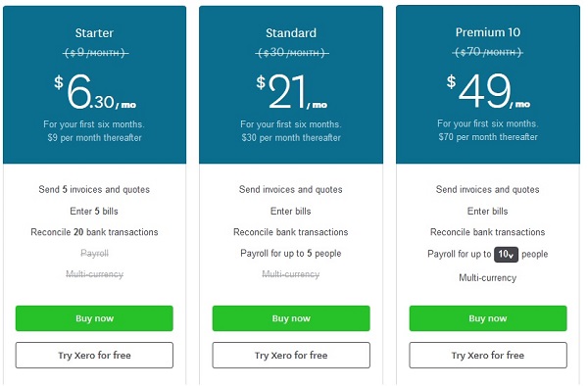The width and height of the screenshot is (588, 386).
Task: Click the $49 per month price
Action: click(x=488, y=91)
